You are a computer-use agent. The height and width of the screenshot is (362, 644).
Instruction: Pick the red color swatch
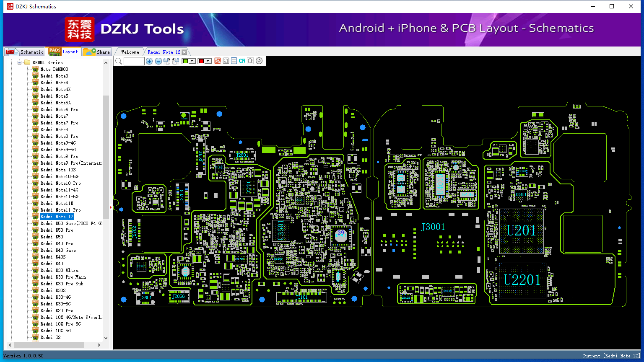(x=201, y=61)
